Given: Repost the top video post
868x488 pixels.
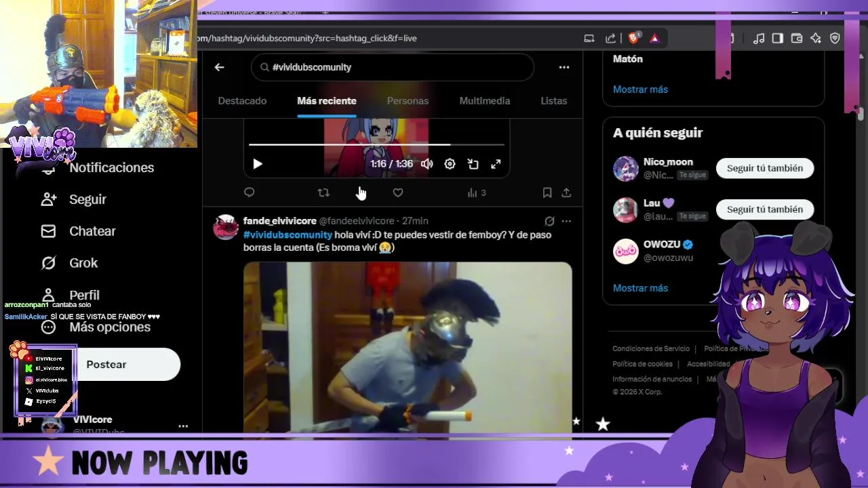Looking at the screenshot, I should click(x=323, y=192).
